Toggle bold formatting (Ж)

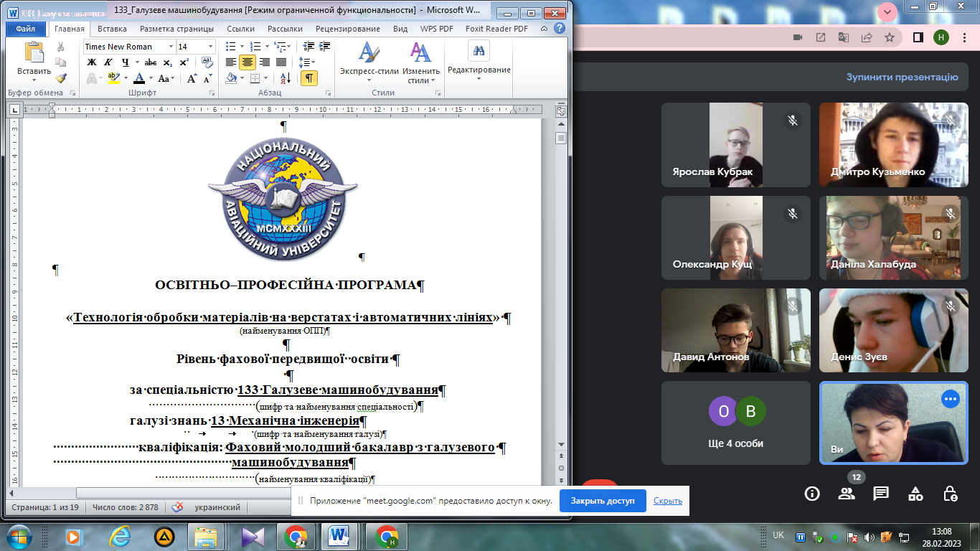click(x=92, y=62)
